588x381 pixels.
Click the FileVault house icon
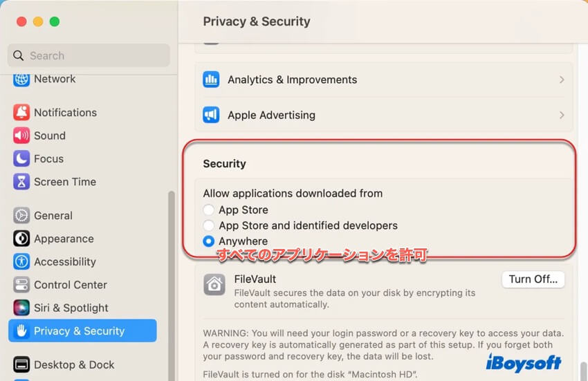[214, 285]
